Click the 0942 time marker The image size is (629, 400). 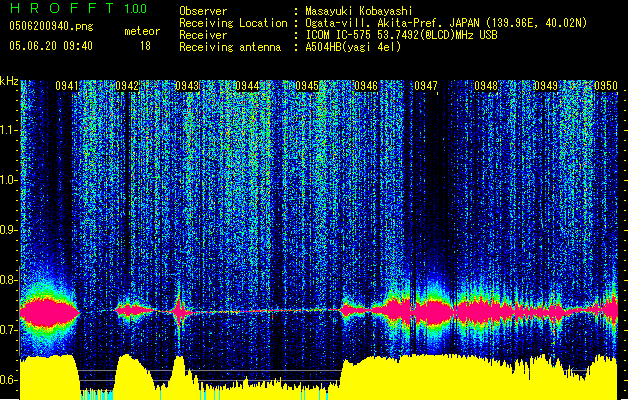[127, 86]
